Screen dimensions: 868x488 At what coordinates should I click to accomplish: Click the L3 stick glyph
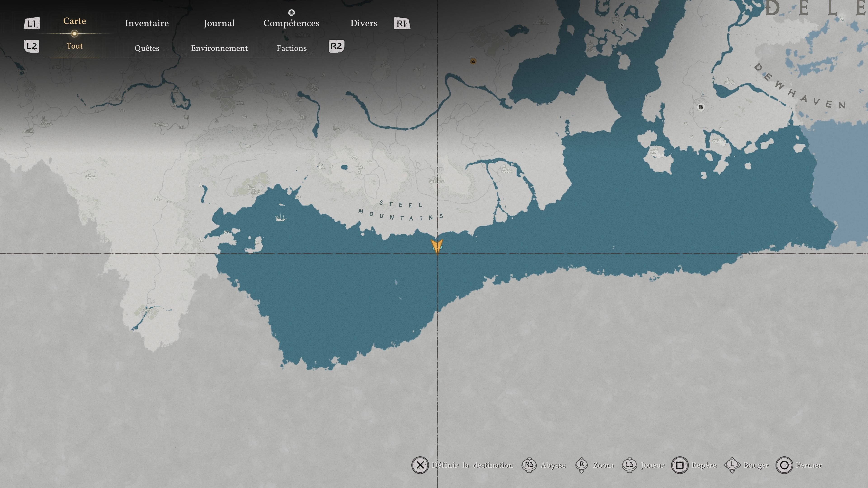coord(630,465)
